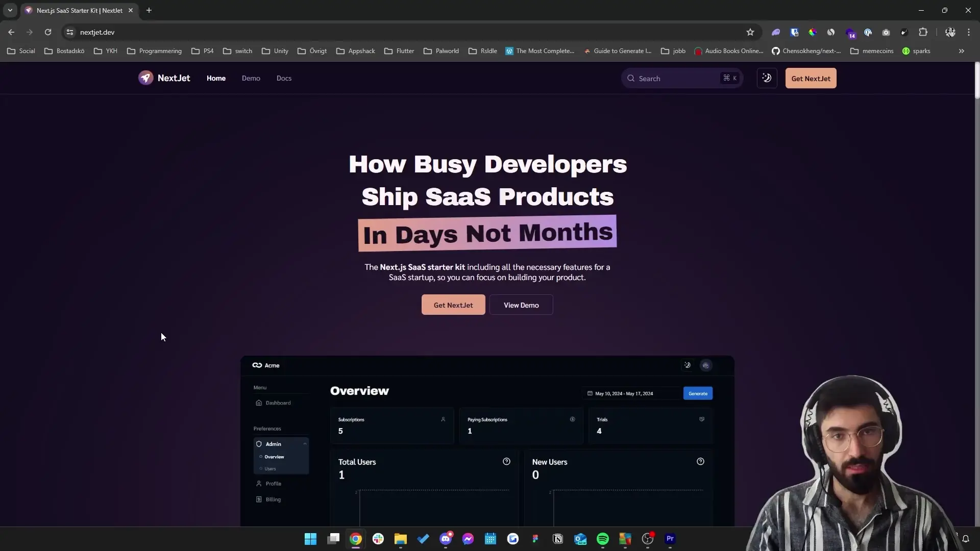Click the Generate button in the Overview
Image resolution: width=980 pixels, height=551 pixels.
(698, 393)
